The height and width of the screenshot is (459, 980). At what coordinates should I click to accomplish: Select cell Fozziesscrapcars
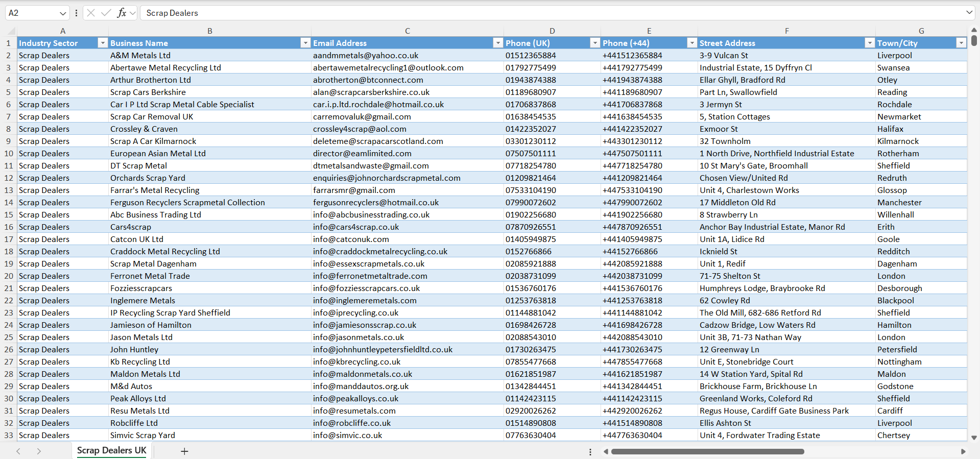click(x=209, y=288)
